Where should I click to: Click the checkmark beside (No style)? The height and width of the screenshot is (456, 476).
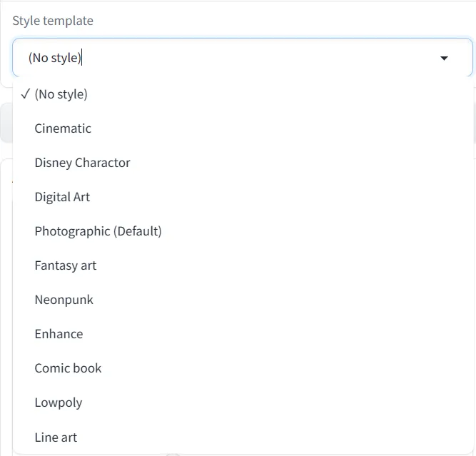pos(26,94)
